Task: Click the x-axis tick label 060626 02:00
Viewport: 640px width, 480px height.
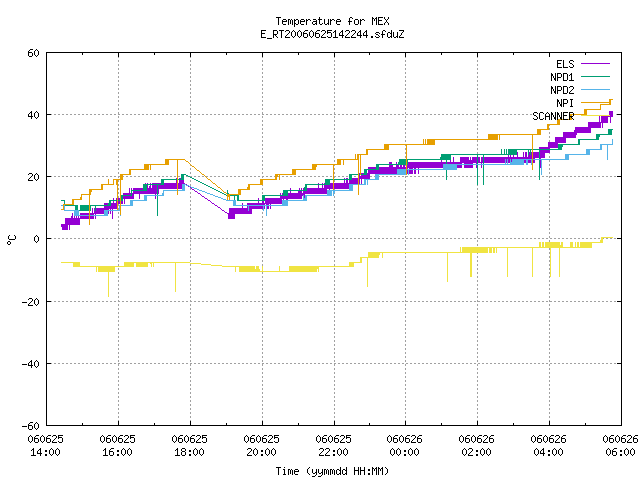Action: tap(476, 446)
